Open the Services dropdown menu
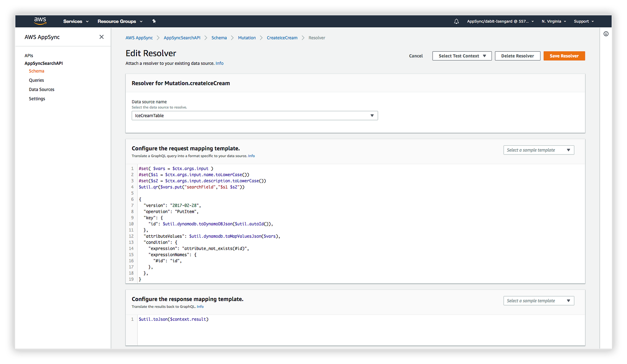This screenshot has width=627, height=364. 76,21
